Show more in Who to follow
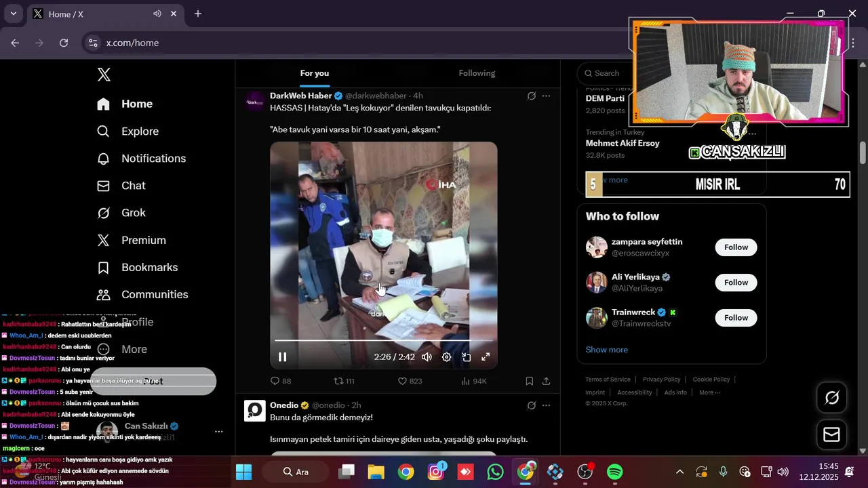The height and width of the screenshot is (488, 868). tap(607, 350)
